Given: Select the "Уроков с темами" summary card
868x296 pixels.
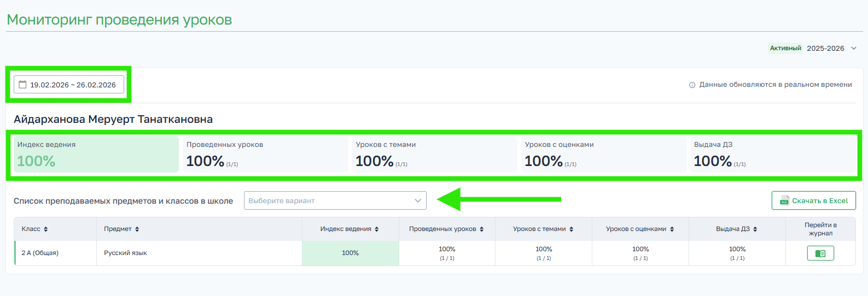Looking at the screenshot, I should (434, 155).
